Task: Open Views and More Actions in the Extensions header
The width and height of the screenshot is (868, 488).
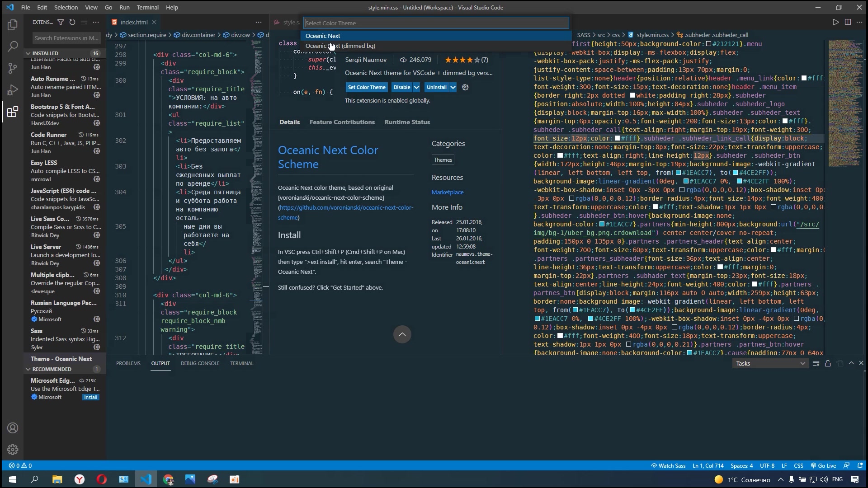Action: pyautogui.click(x=96, y=22)
